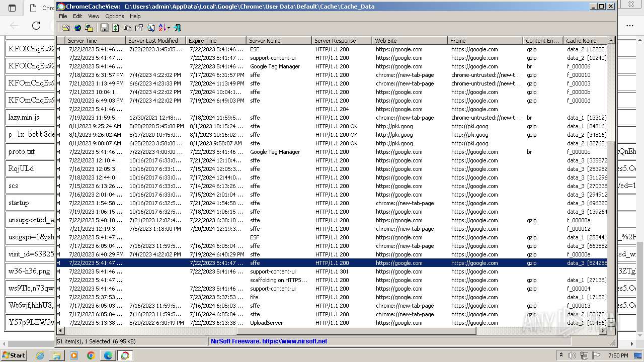
Task: Sort by Server Last Modified column header
Action: click(155, 40)
